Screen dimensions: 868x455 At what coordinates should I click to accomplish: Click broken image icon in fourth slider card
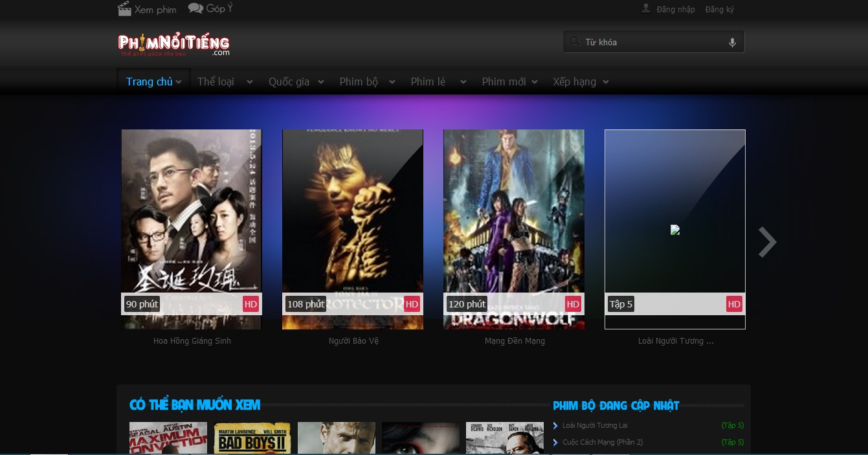point(675,230)
